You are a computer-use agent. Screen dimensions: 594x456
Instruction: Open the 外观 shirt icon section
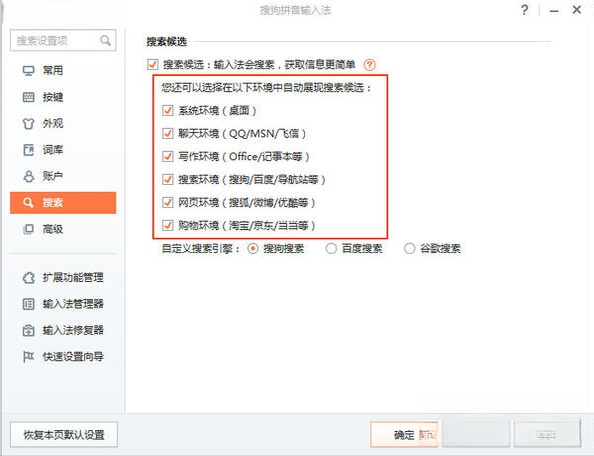(28, 123)
